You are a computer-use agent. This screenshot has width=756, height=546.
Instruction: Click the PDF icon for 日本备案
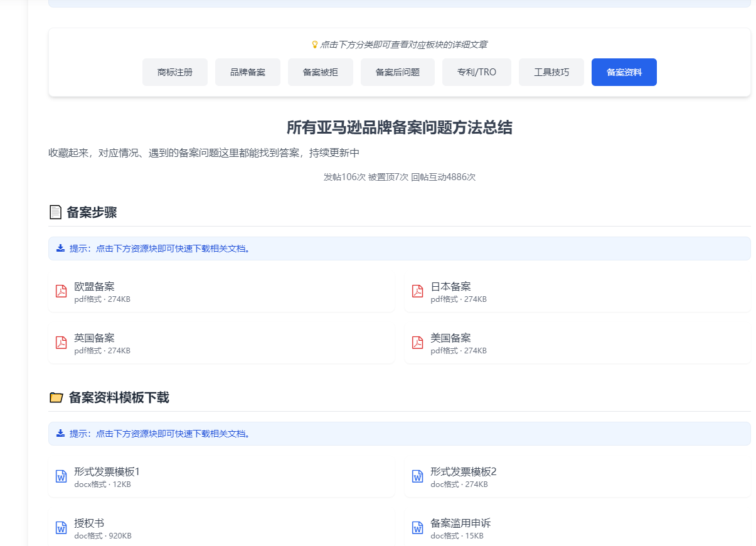click(x=417, y=291)
